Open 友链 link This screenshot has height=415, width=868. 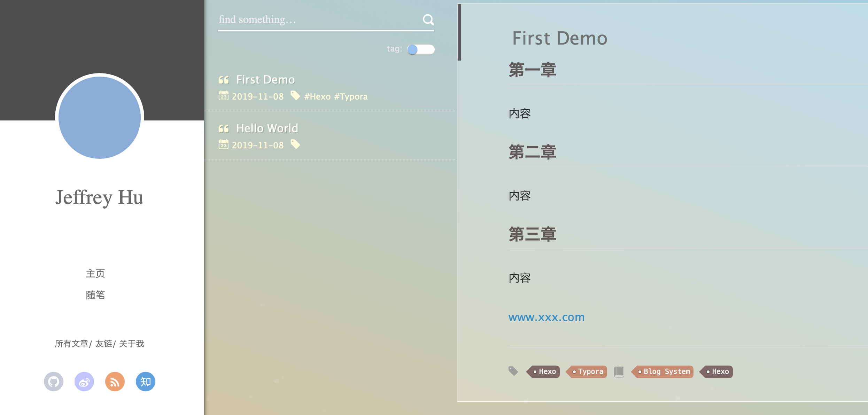[x=104, y=344]
